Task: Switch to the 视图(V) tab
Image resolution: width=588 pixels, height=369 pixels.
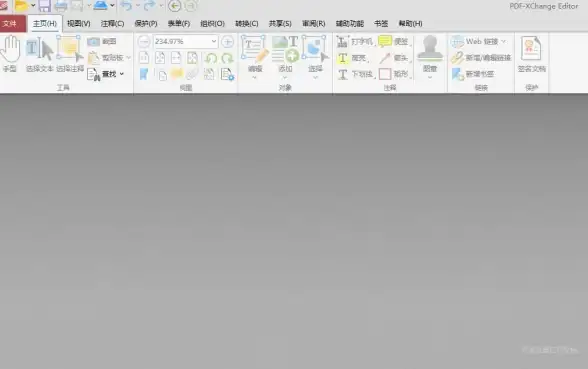Action: 79,24
